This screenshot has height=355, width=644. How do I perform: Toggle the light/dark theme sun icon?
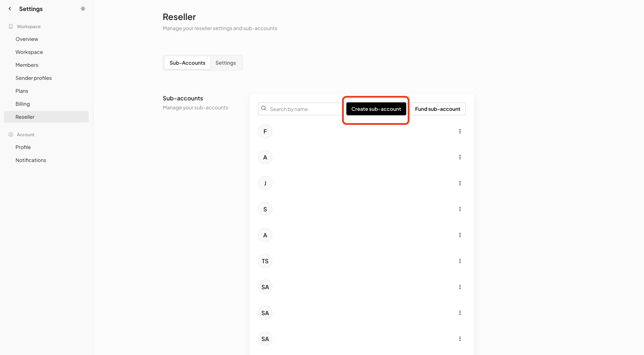83,9
